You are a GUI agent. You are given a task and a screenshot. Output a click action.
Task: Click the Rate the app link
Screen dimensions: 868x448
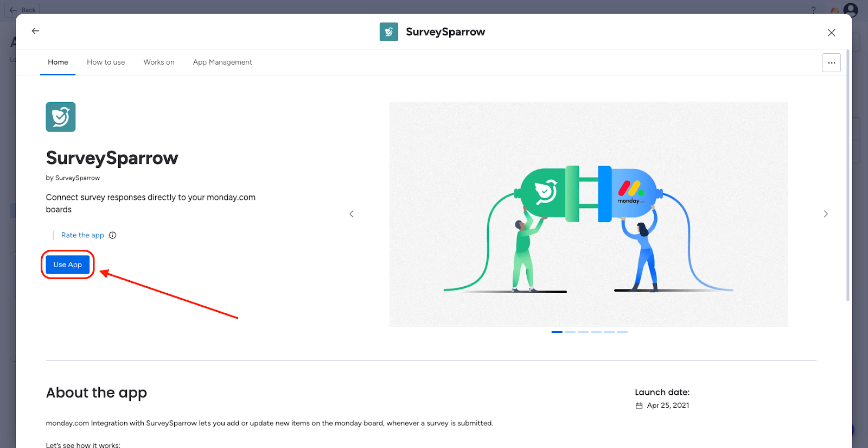click(x=82, y=235)
